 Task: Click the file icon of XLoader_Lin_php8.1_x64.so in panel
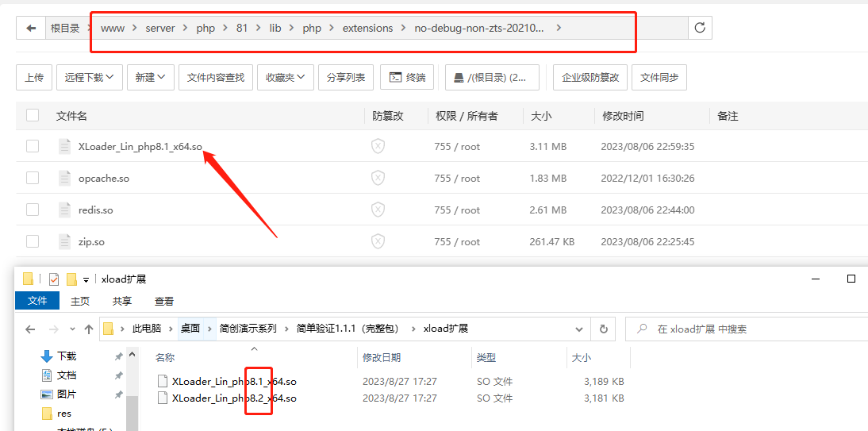pos(65,147)
